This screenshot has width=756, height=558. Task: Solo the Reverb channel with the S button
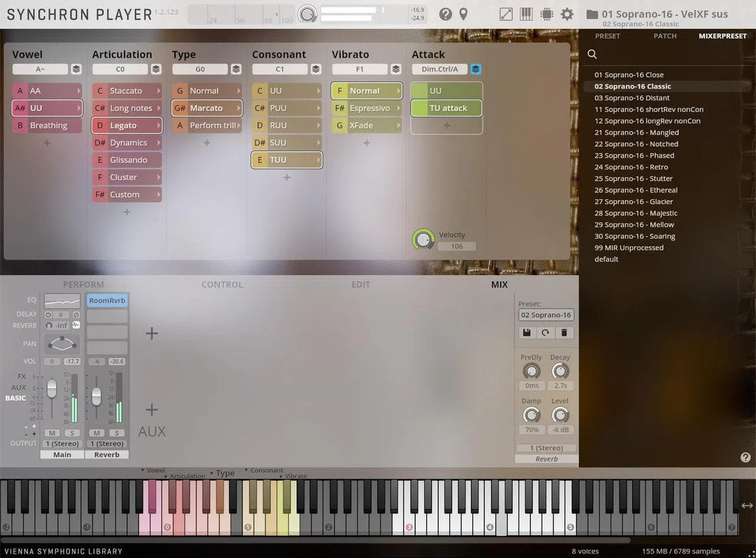click(115, 433)
